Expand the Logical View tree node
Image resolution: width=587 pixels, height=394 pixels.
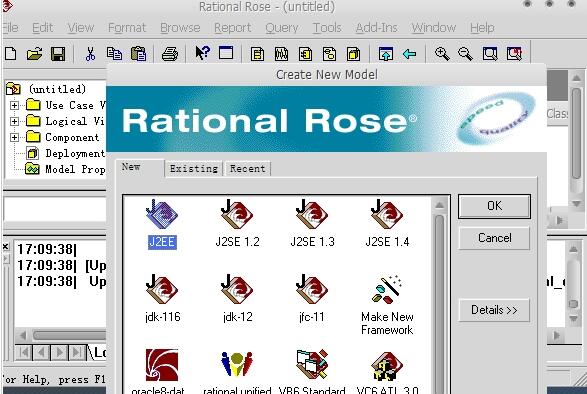point(14,121)
